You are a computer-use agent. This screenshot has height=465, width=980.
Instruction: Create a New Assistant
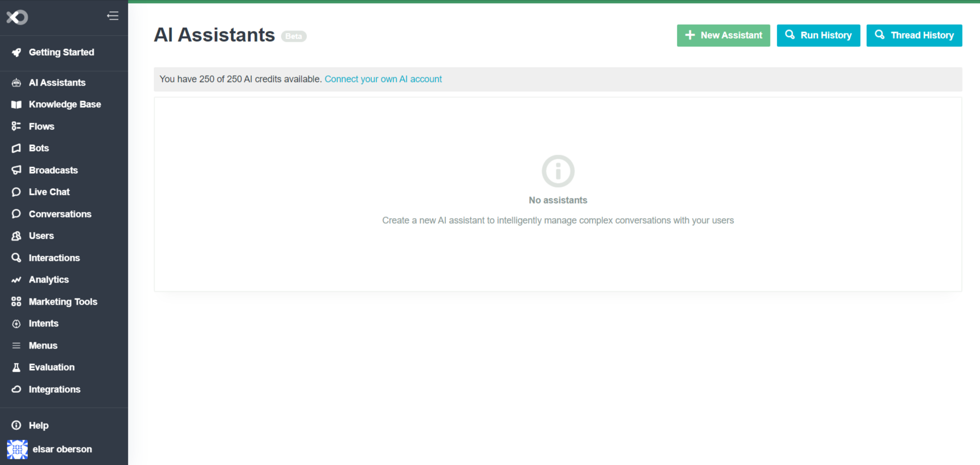[723, 35]
